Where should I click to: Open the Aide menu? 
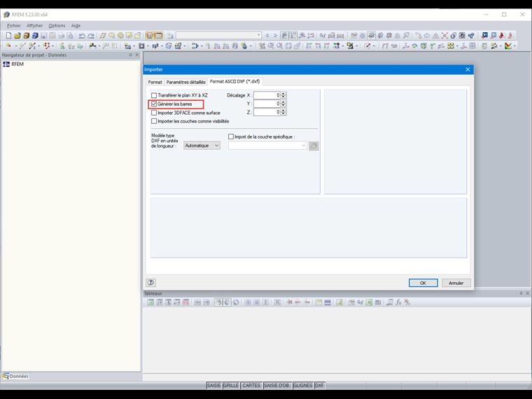(x=76, y=25)
